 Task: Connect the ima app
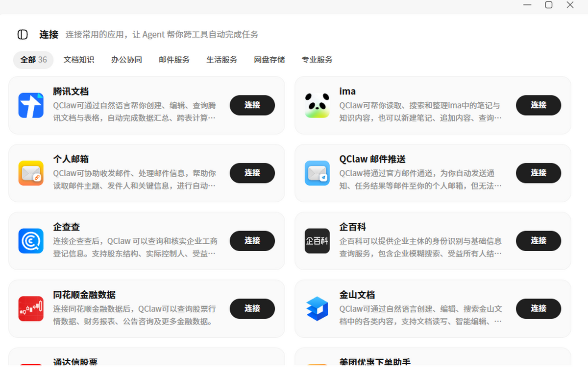(539, 105)
